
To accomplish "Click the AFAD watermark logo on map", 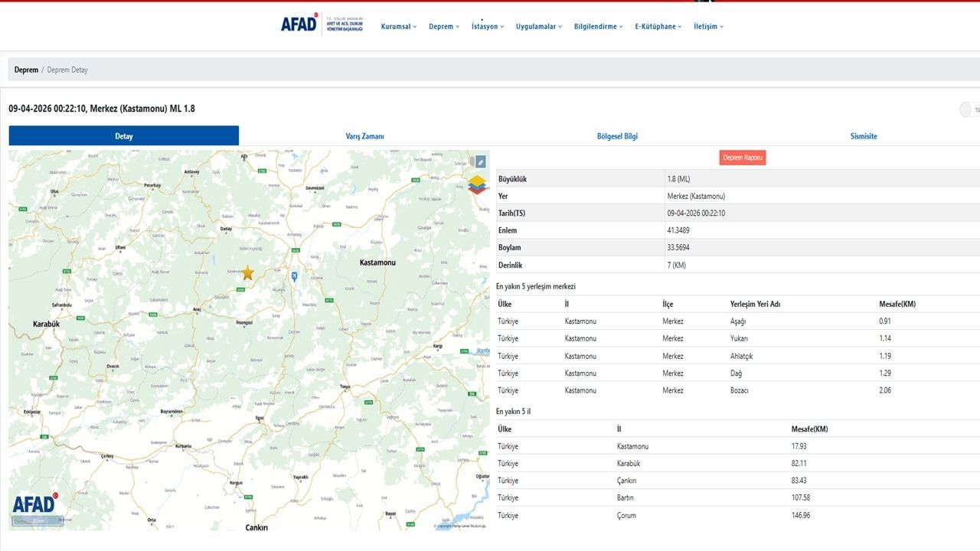I will 34,504.
